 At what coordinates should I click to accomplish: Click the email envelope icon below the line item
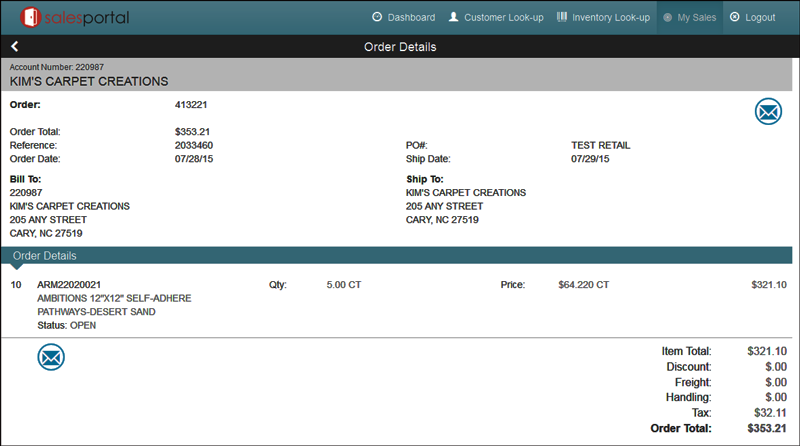click(x=51, y=356)
